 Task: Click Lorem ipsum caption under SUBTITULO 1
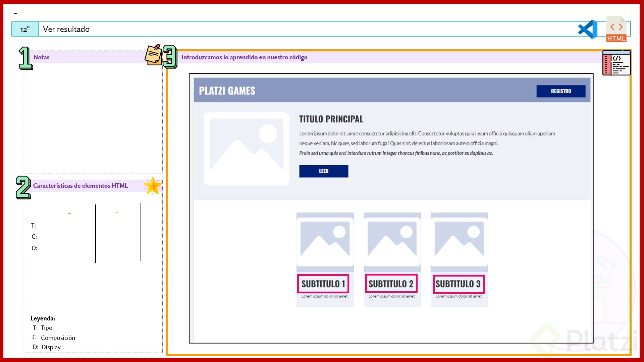[324, 296]
